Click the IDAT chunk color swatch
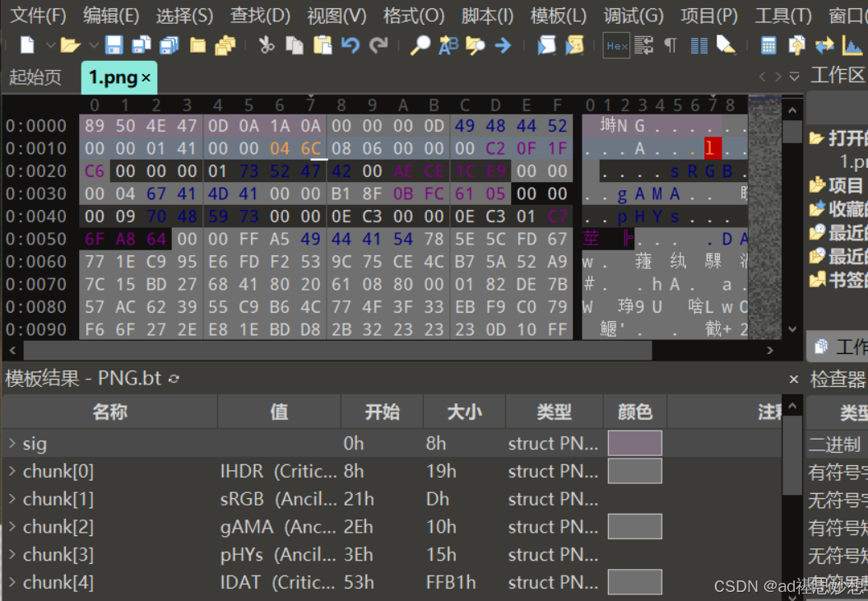Screen dimensions: 868x601 click(634, 582)
